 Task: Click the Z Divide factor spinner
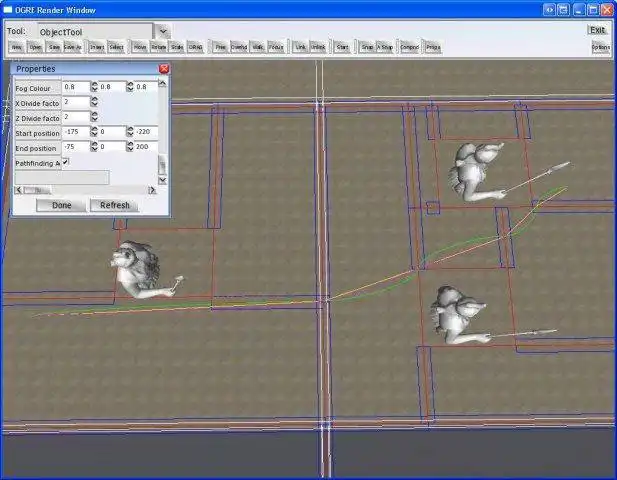[94, 117]
